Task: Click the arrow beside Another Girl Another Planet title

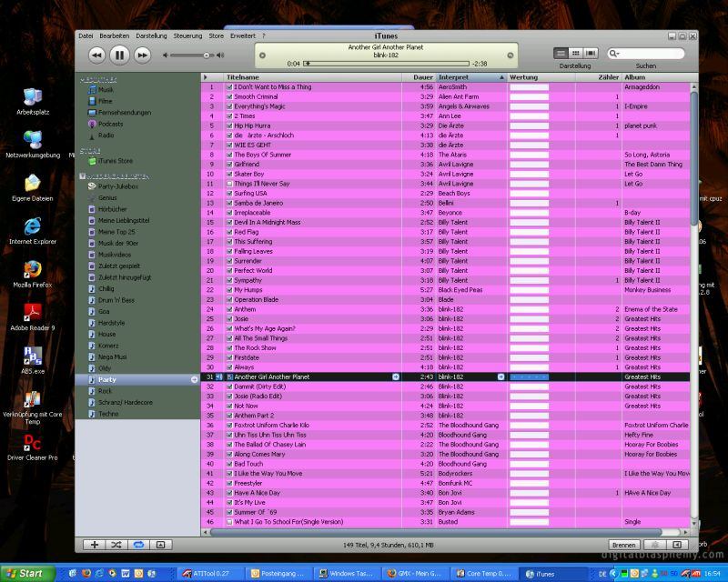Action: pos(396,376)
